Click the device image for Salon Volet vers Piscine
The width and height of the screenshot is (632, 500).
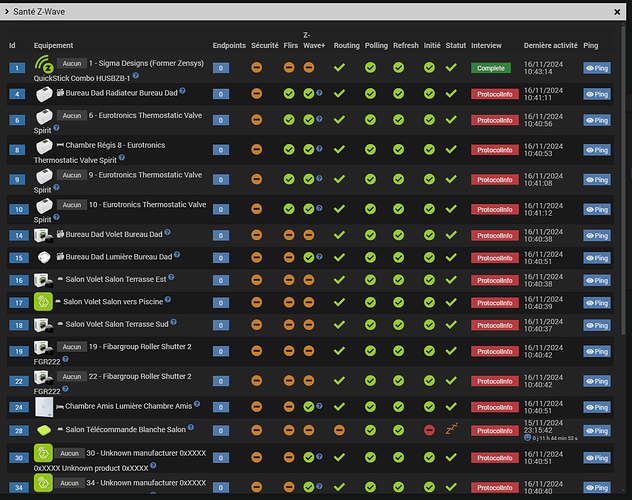pos(44,302)
